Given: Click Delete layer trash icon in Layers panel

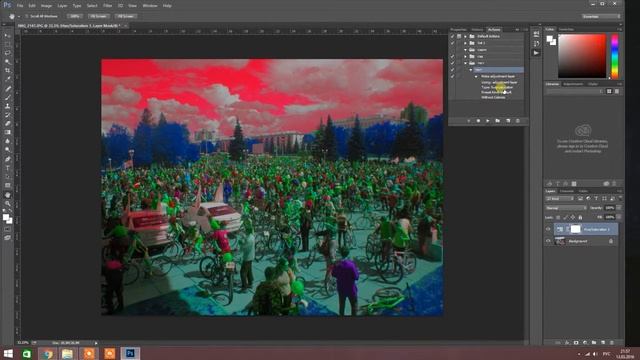Looking at the screenshot, I should pos(611,343).
